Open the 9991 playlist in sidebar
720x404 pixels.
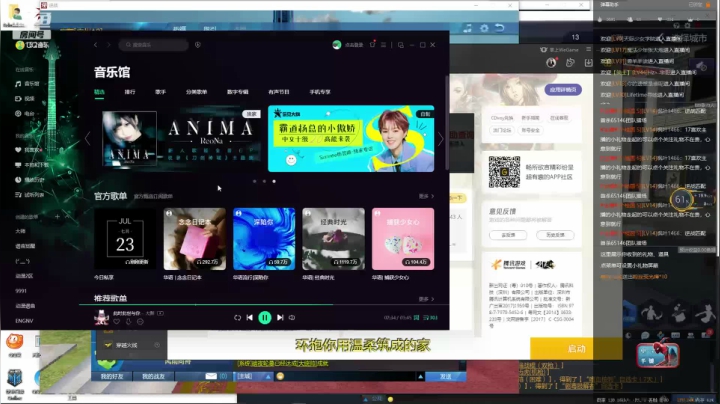click(x=21, y=291)
